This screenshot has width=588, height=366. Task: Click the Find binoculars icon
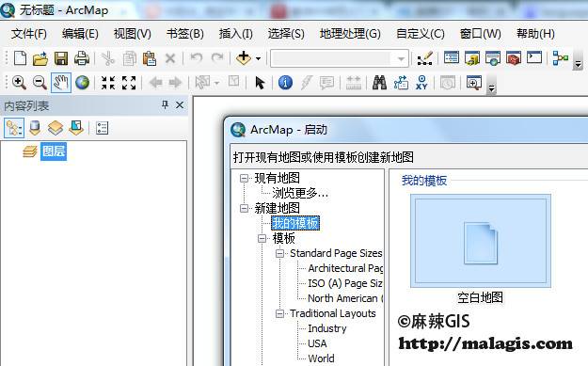click(x=379, y=83)
